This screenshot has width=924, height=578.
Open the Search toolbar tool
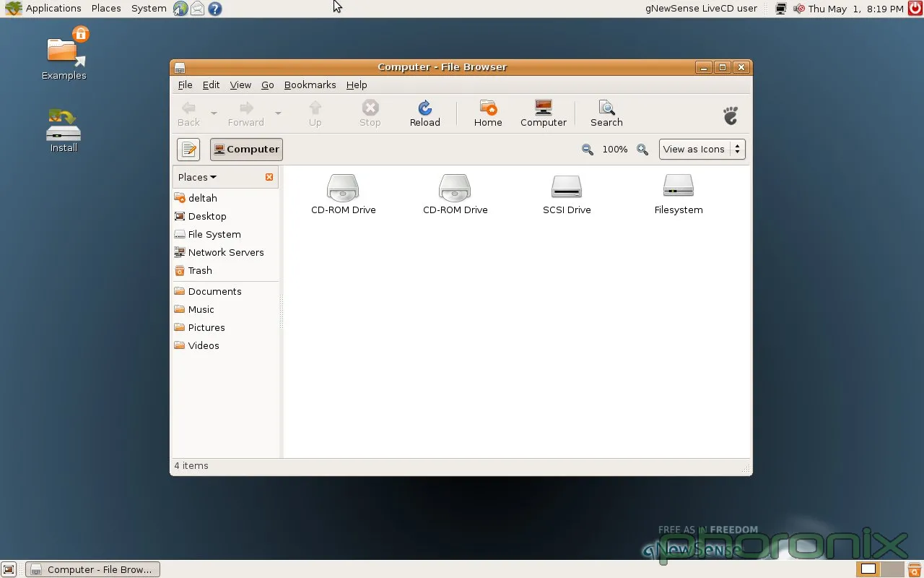tap(606, 113)
